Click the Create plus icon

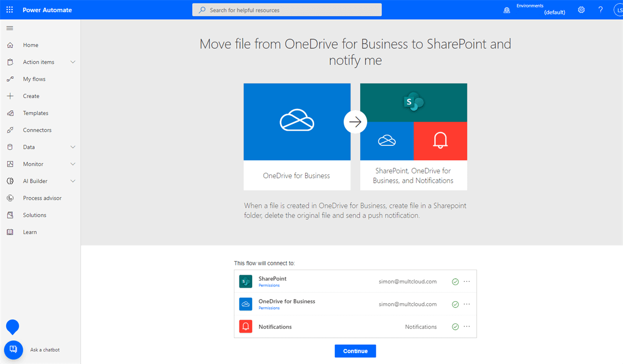pyautogui.click(x=10, y=96)
